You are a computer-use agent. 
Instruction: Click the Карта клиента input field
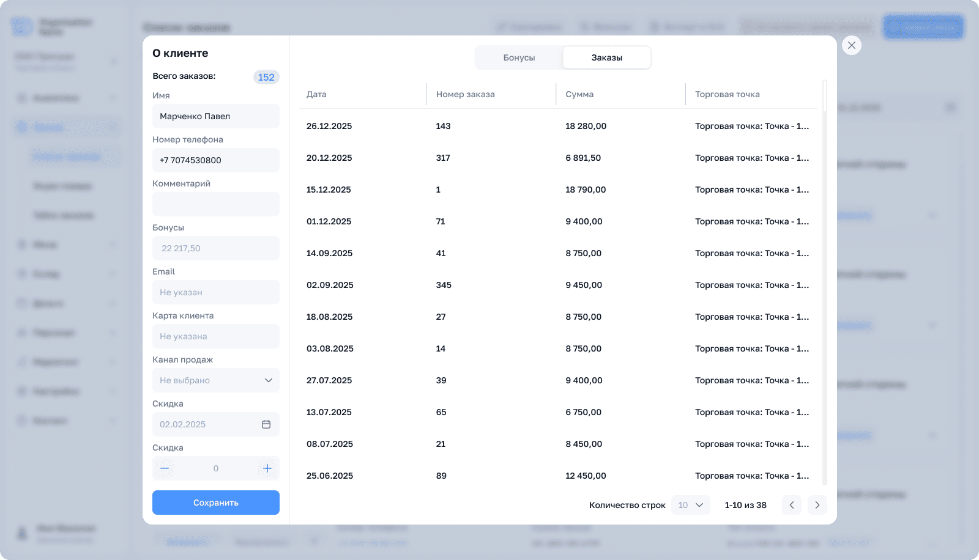point(215,336)
